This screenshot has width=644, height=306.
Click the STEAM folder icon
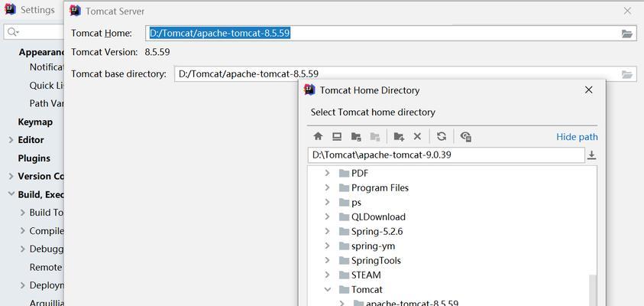345,275
